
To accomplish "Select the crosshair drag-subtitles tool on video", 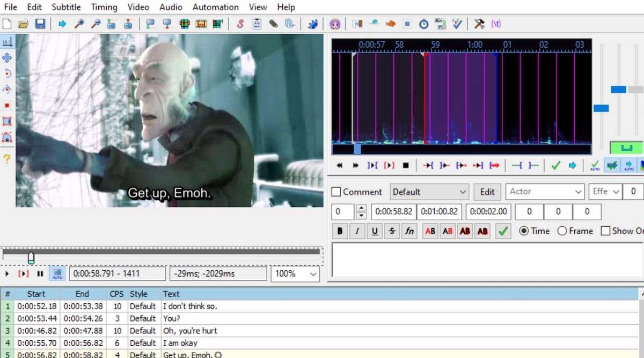I will tap(7, 58).
